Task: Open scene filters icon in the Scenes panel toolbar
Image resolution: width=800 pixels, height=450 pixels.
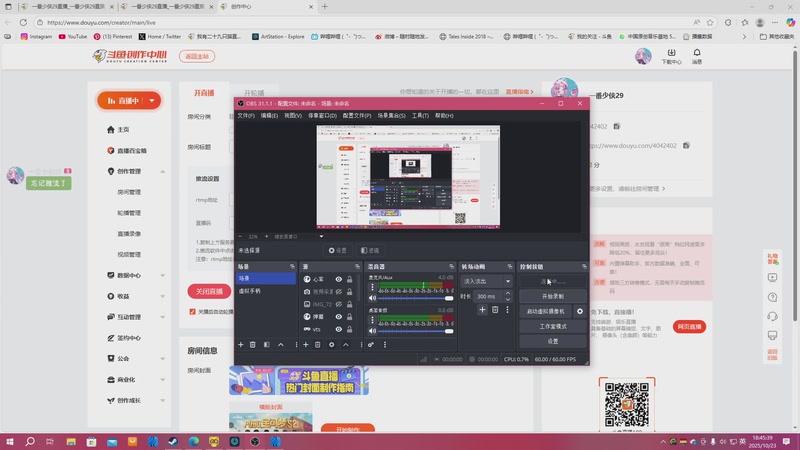Action: 267,345
